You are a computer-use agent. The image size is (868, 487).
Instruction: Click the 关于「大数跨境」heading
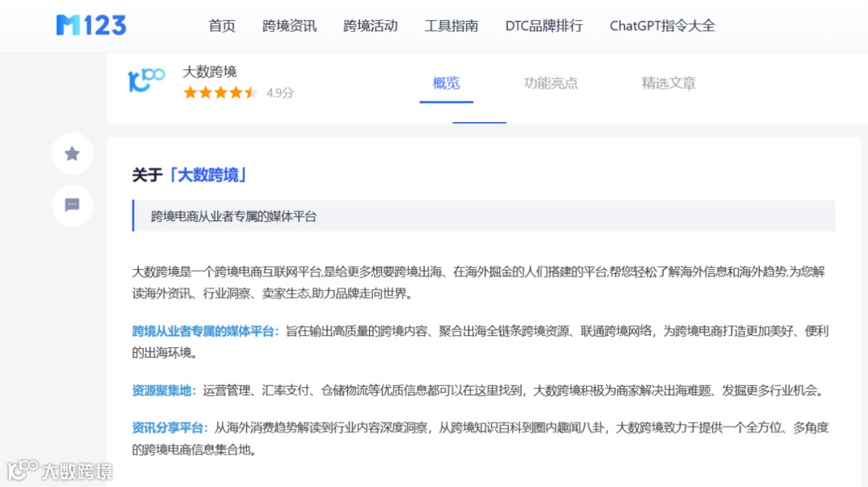[x=190, y=175]
